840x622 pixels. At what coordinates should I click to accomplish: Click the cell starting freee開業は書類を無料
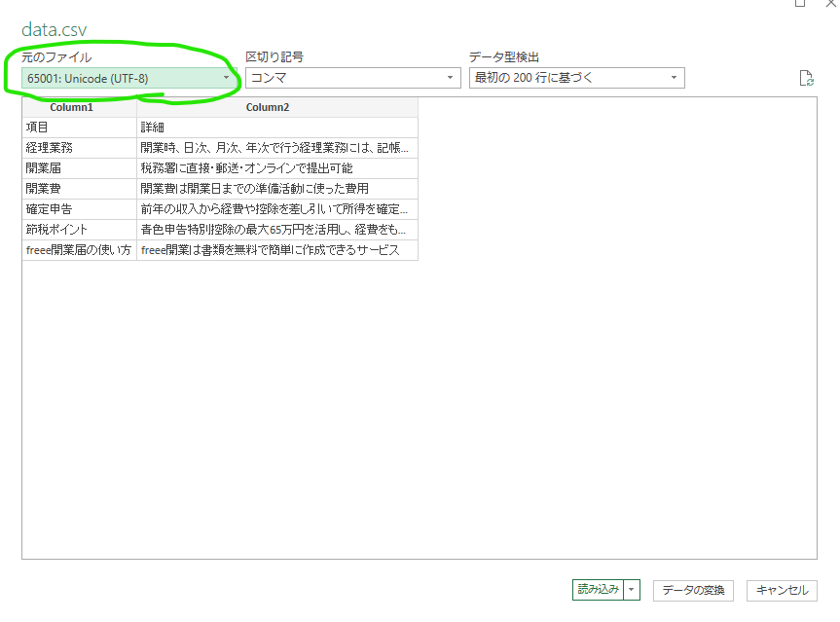[x=277, y=250]
